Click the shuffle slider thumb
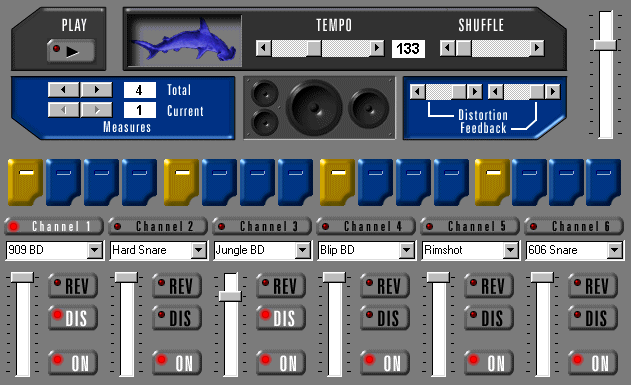 463,48
